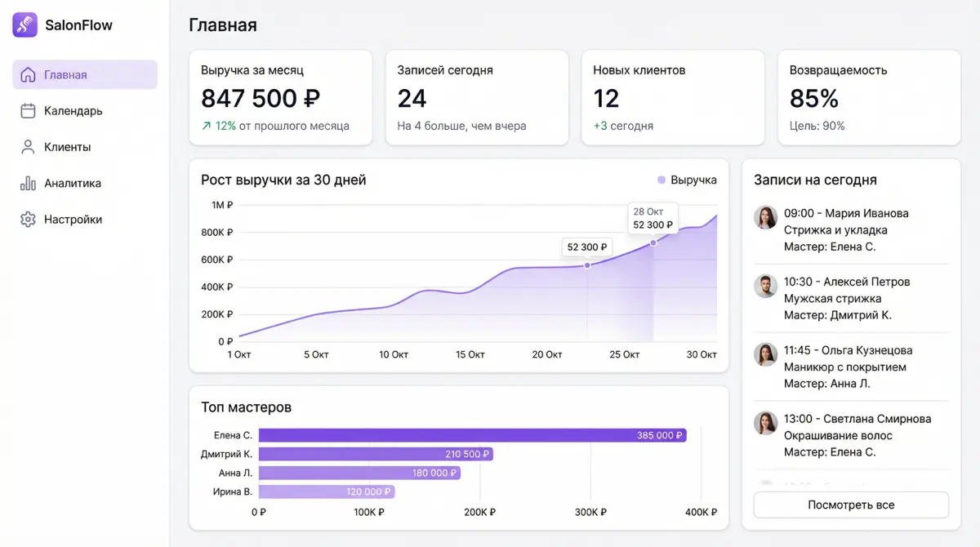
Task: Click the 52 300 ₽ chart point
Action: [x=587, y=265]
